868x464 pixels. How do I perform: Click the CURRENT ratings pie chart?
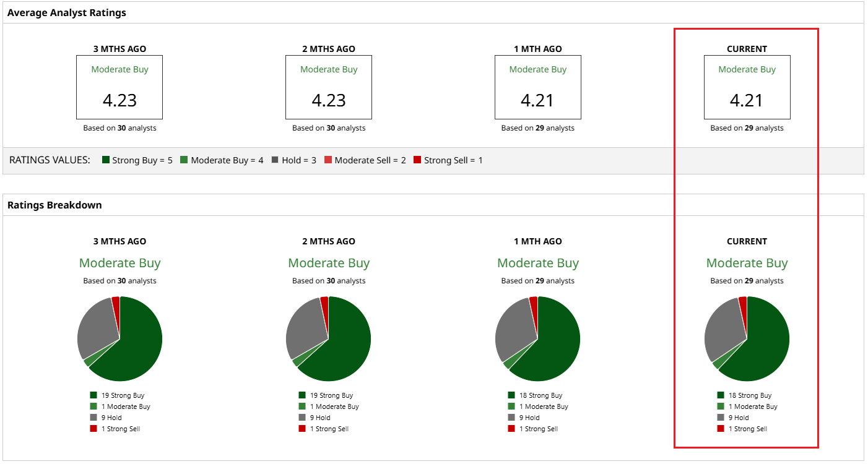(747, 339)
